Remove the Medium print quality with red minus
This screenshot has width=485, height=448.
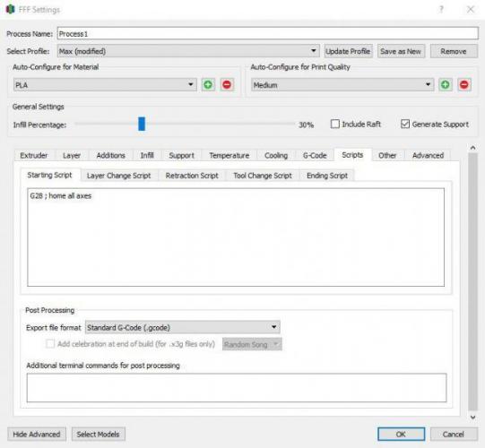464,85
